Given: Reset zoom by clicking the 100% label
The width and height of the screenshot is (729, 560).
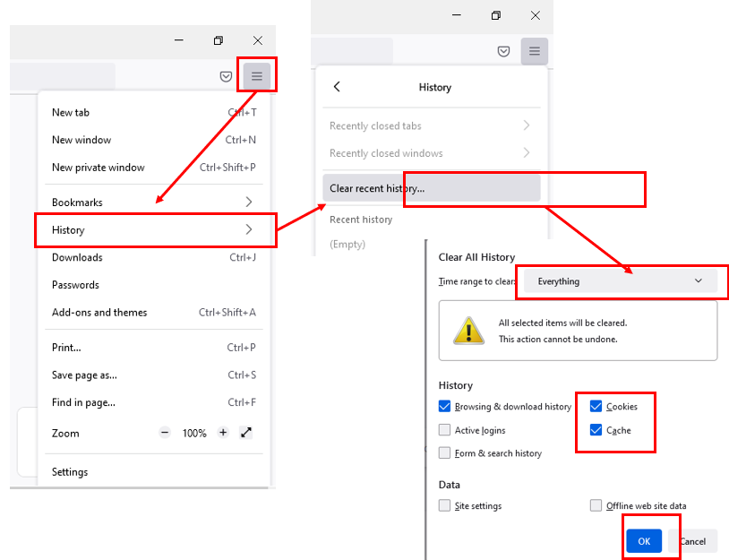Looking at the screenshot, I should (x=194, y=433).
